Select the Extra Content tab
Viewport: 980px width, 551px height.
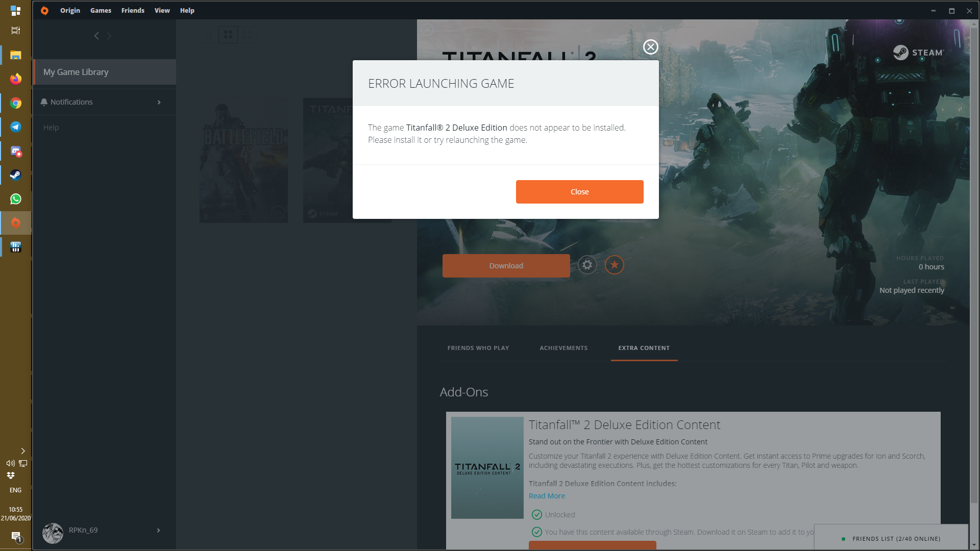tap(644, 348)
